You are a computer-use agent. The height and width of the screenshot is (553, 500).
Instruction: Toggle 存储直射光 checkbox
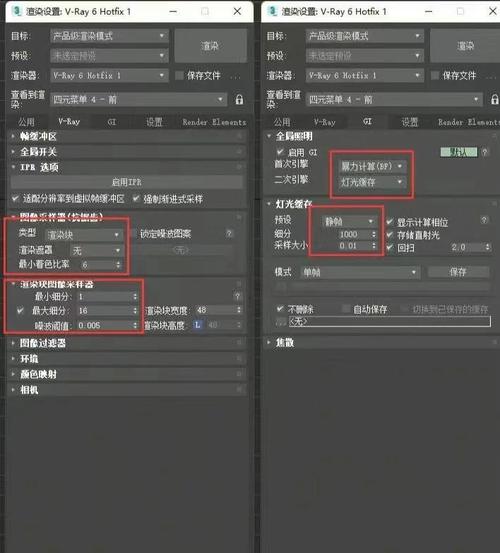(390, 235)
